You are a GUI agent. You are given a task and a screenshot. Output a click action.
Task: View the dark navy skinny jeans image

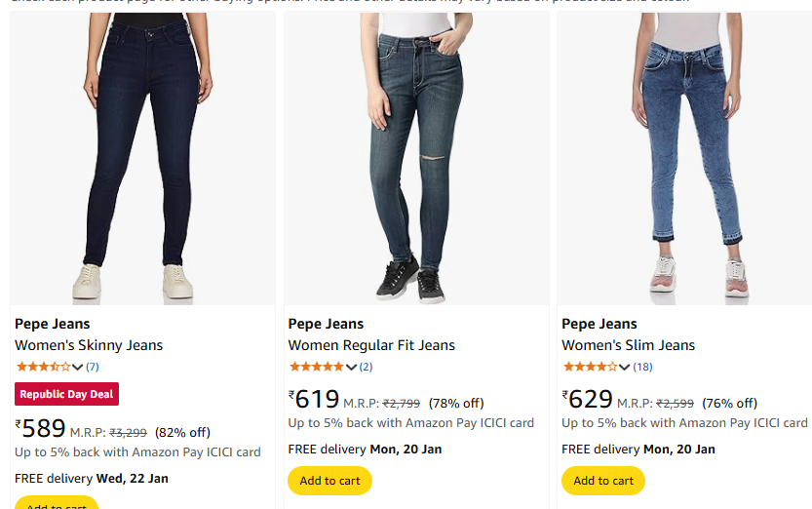pyautogui.click(x=142, y=156)
